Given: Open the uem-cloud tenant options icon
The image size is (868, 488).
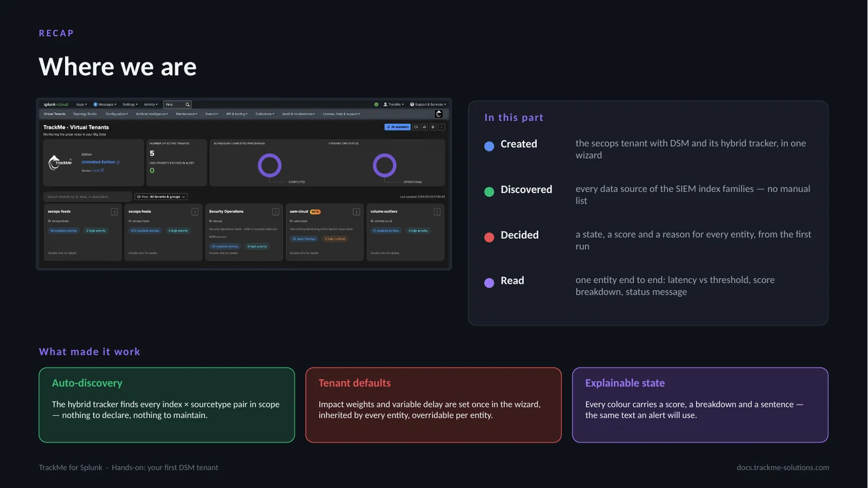Looking at the screenshot, I should click(356, 212).
